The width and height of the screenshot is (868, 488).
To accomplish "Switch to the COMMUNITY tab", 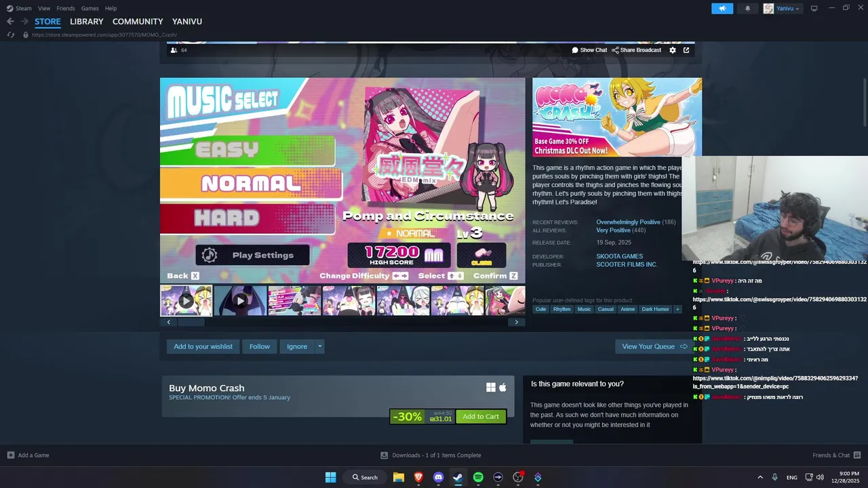I will pos(138,22).
